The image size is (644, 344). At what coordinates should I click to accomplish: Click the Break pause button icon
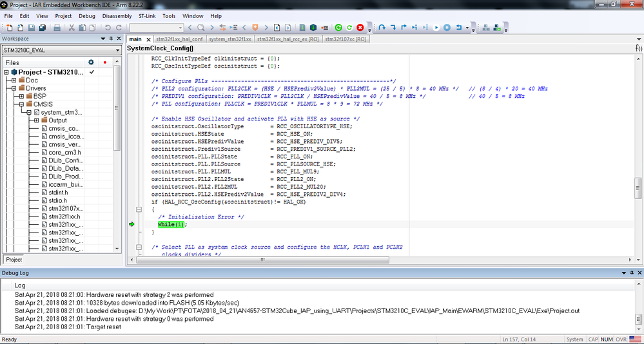click(447, 28)
